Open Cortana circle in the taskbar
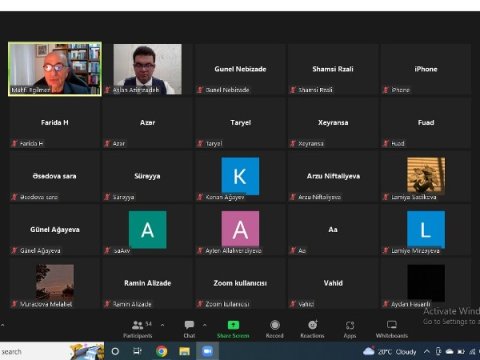 click(115, 351)
